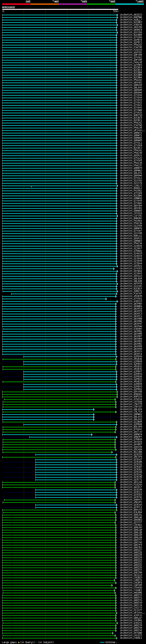
Task: Open hit UniRef100_C1N1I2
Action: pyautogui.click(x=131, y=186)
